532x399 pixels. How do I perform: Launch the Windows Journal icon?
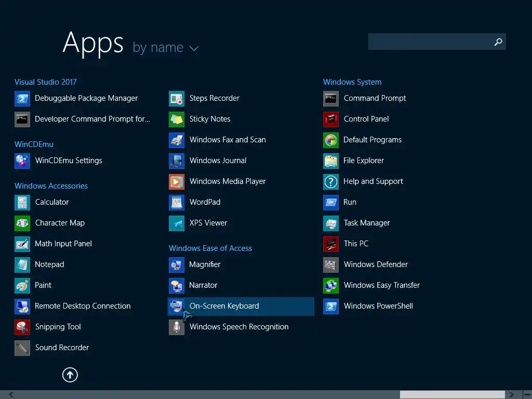[177, 161]
